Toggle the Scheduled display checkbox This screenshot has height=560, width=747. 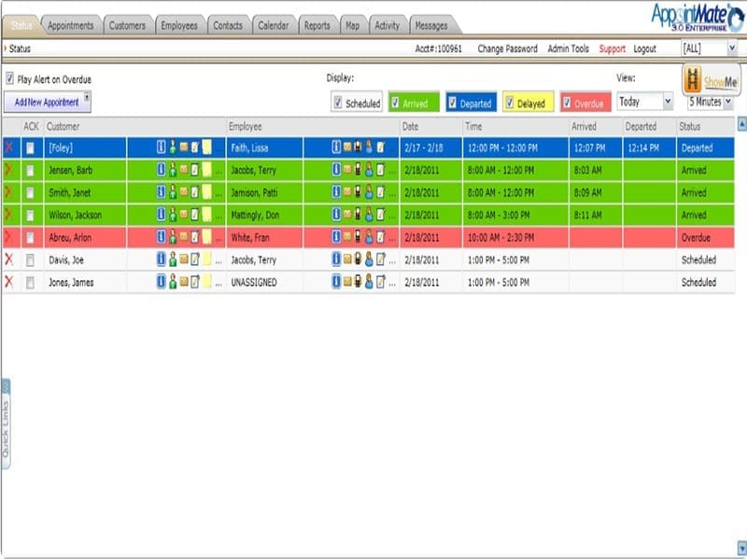pos(338,103)
